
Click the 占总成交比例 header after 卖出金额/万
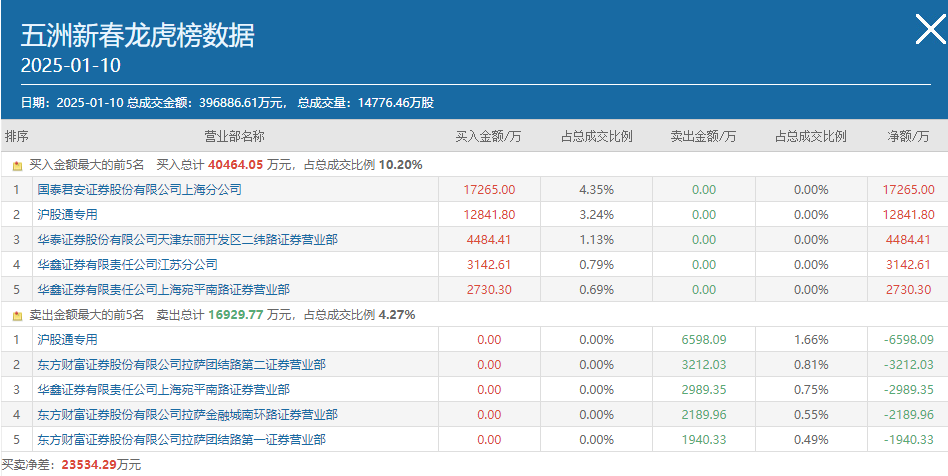(811, 136)
